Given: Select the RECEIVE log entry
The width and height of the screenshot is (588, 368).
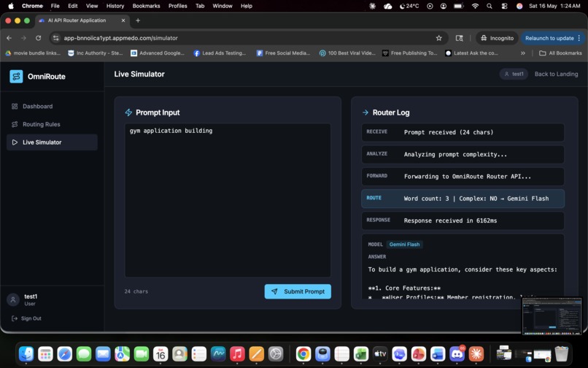Looking at the screenshot, I should click(x=463, y=132).
